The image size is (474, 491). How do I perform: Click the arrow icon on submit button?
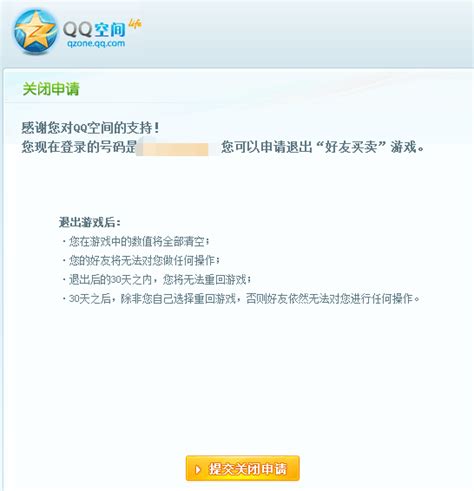pos(198,469)
